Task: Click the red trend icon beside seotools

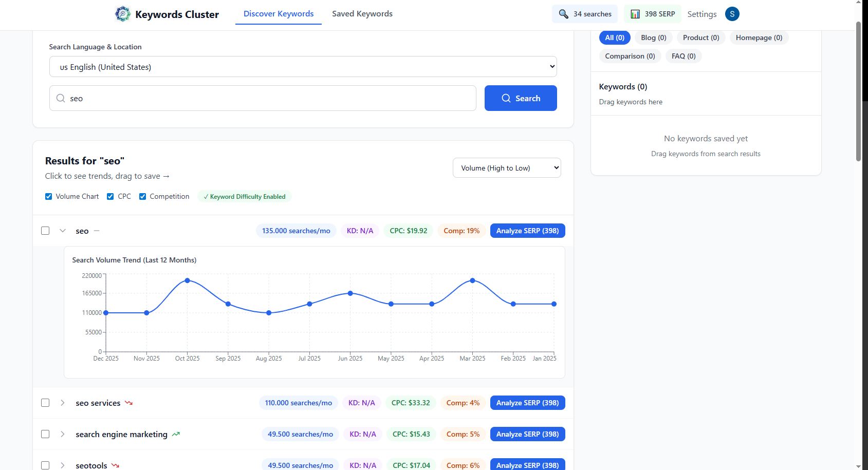Action: coord(115,465)
